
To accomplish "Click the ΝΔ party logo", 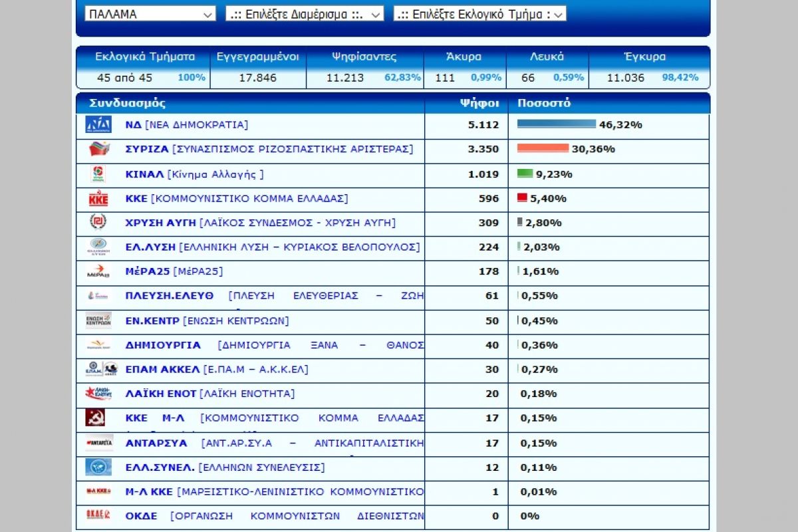I will (98, 125).
